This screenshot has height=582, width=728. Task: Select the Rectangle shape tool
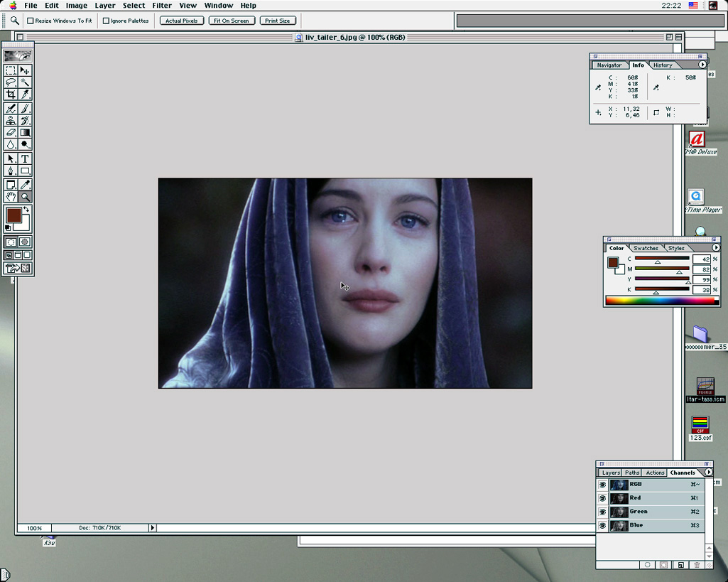click(25, 171)
